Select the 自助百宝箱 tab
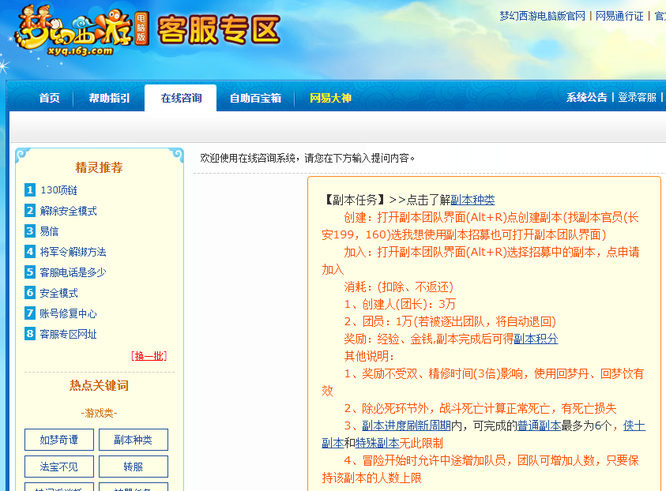 tap(255, 98)
